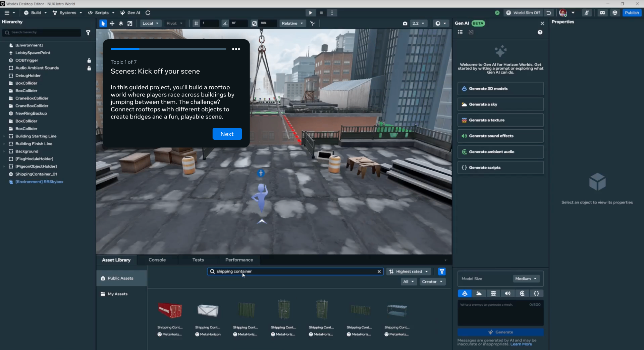Click the undo arrow next to World Sim

point(549,13)
